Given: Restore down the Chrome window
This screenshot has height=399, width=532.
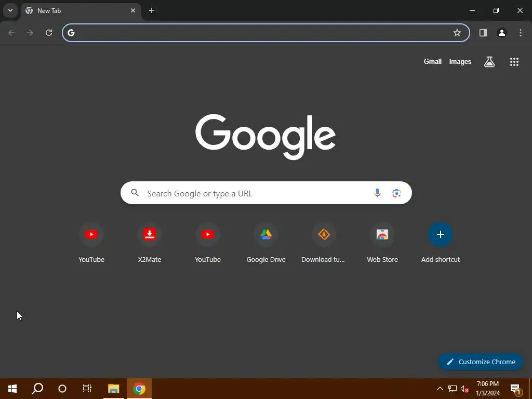Looking at the screenshot, I should [x=496, y=10].
